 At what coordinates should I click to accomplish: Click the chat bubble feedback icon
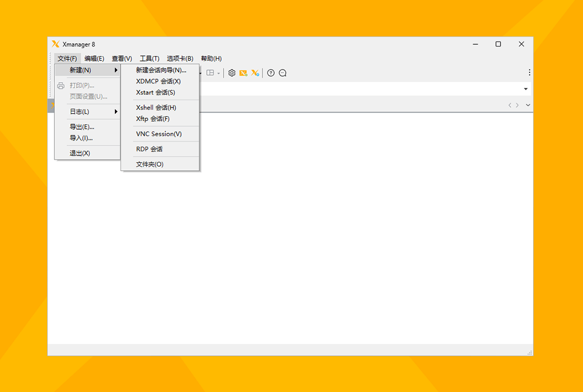click(x=283, y=73)
